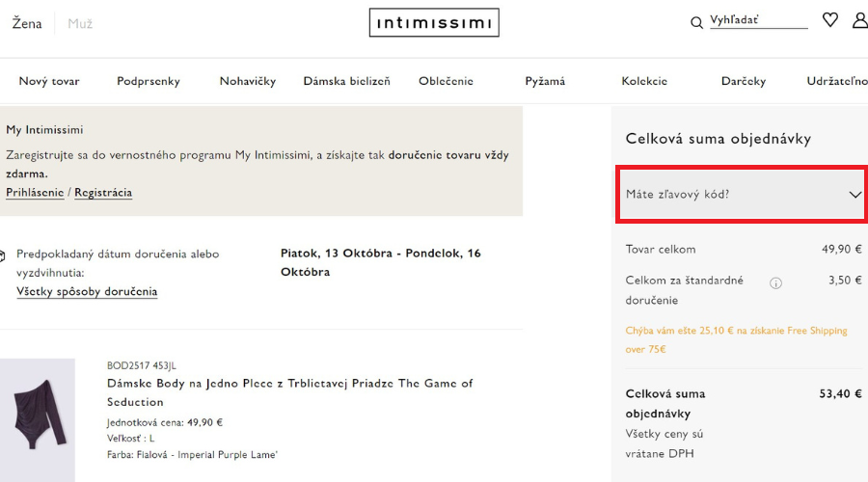Click the delivery package icon

pos(6,255)
